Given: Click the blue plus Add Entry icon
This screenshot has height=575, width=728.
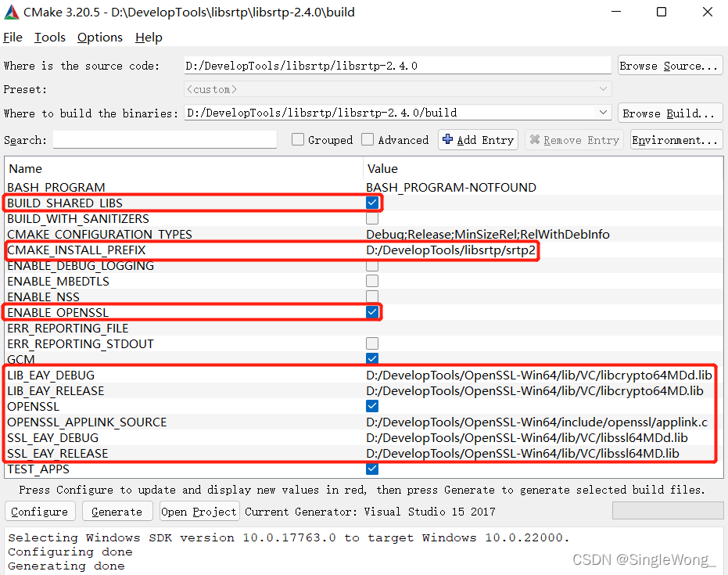Looking at the screenshot, I should pos(447,139).
